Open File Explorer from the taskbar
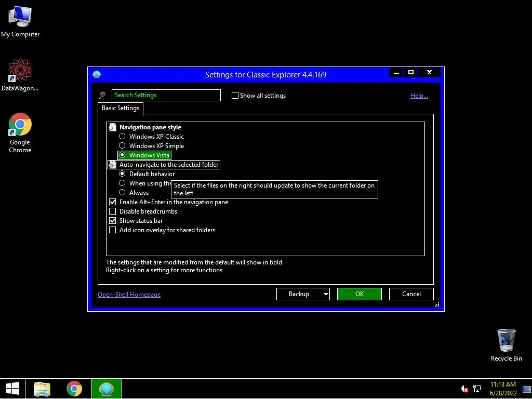Image resolution: width=532 pixels, height=399 pixels. tap(42, 389)
